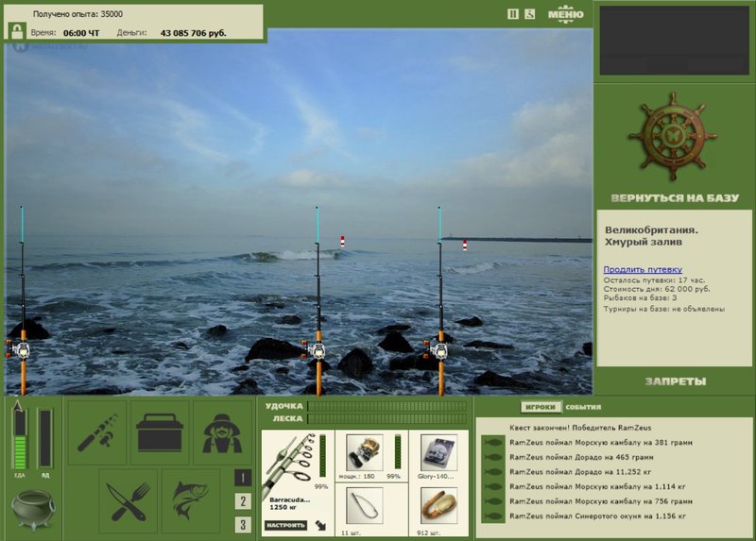Screen dimensions: 756x541
Task: Click the cooking pot icon
Action: pyautogui.click(x=33, y=510)
